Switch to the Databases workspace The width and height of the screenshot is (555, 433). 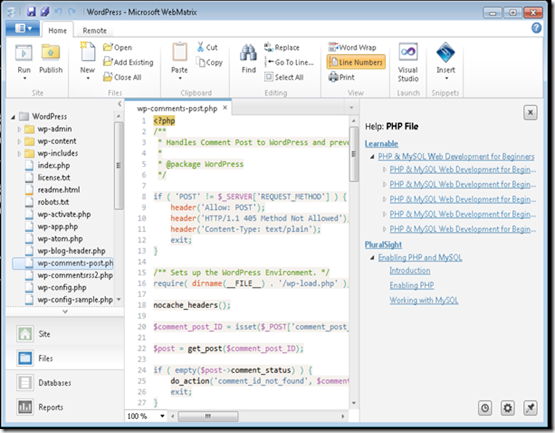click(65, 383)
